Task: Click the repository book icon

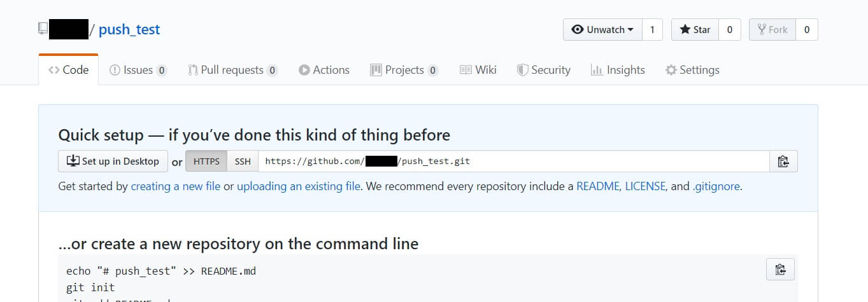Action: tap(43, 29)
